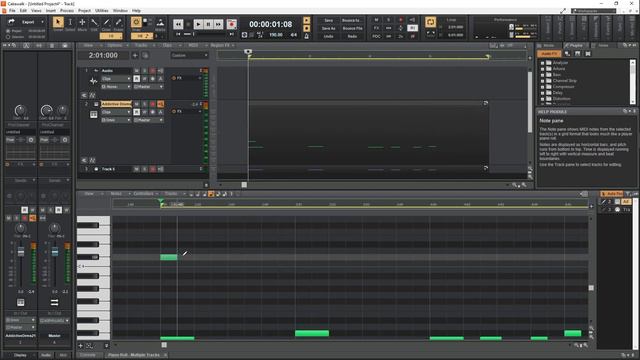The height and width of the screenshot is (360, 640).
Task: Pick the Move tool
Action: pyautogui.click(x=82, y=22)
